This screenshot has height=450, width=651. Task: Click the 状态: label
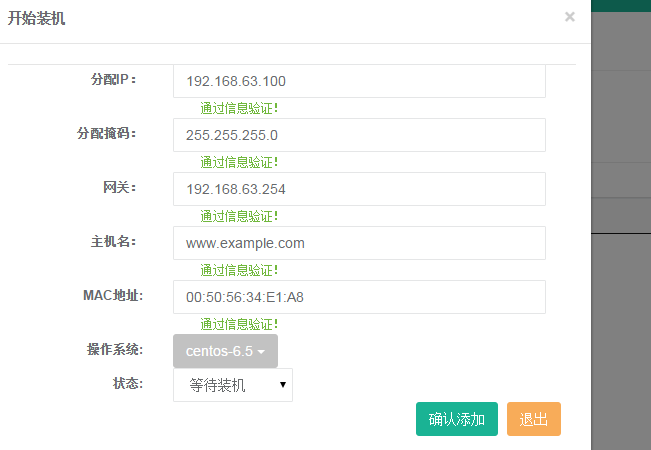(128, 383)
